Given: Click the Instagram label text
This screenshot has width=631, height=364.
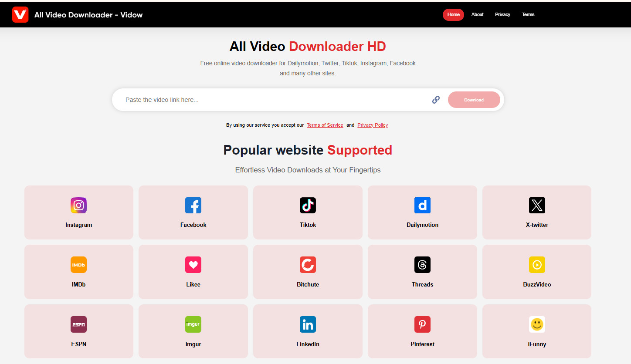Looking at the screenshot, I should click(x=79, y=225).
